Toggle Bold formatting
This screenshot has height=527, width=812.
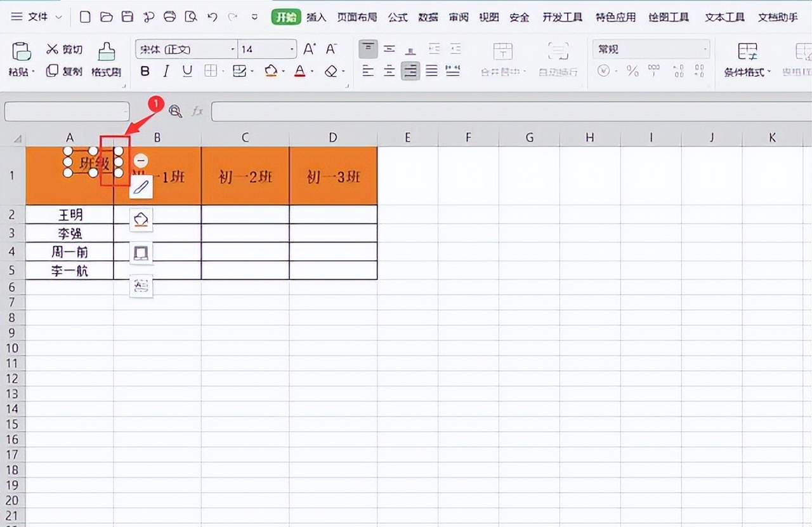[x=145, y=71]
